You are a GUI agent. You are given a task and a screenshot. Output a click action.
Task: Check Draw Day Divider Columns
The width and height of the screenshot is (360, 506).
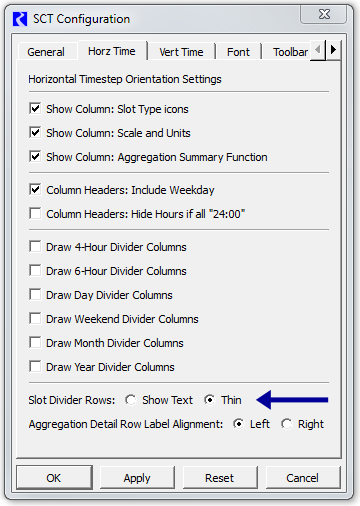click(35, 295)
